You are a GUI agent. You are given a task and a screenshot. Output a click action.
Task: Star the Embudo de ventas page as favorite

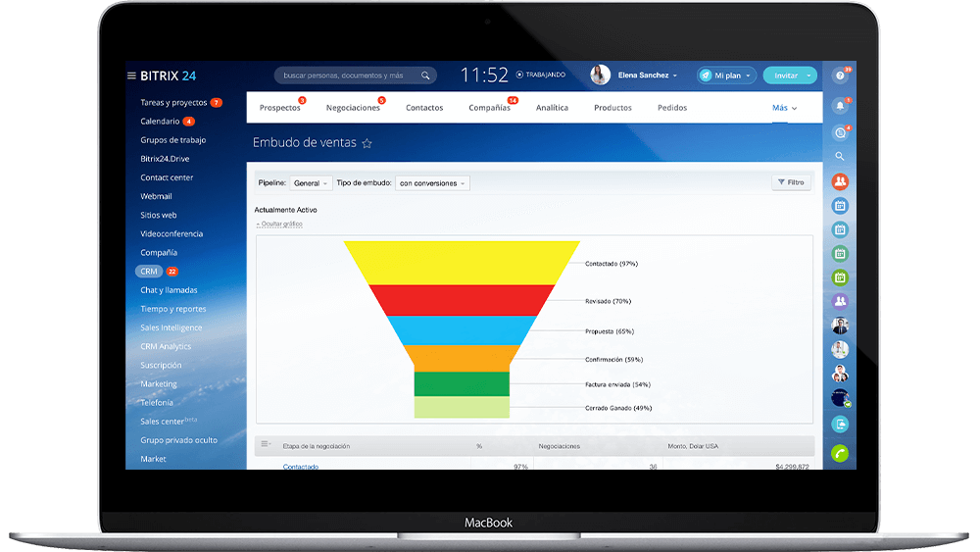click(367, 143)
